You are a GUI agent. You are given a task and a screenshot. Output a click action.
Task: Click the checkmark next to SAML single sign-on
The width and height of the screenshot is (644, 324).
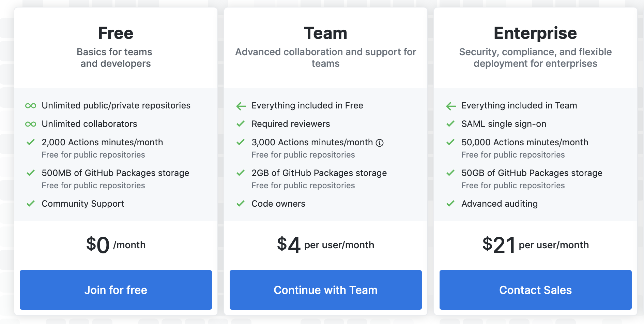coord(450,124)
